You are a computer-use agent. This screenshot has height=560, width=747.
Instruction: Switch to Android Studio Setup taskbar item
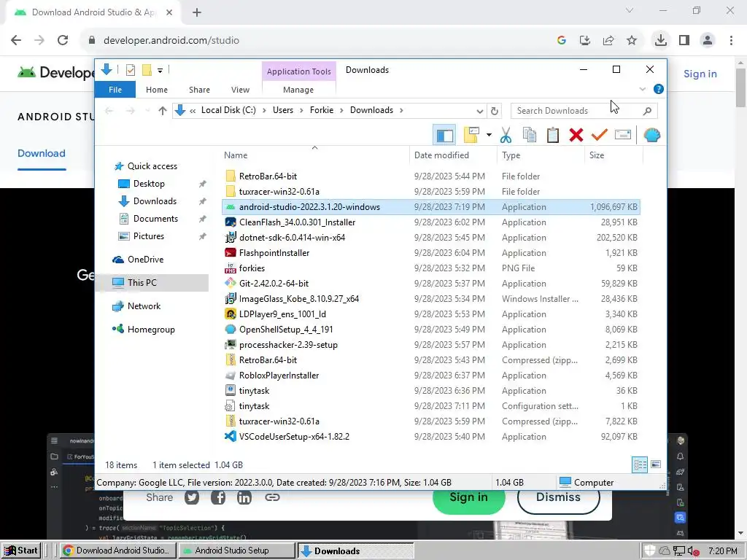point(237,551)
